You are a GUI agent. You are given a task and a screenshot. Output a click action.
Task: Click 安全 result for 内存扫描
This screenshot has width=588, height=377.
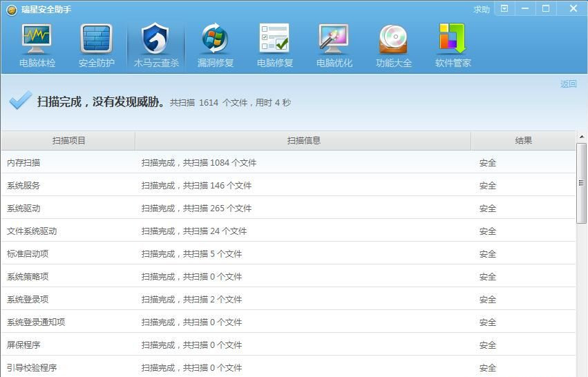[488, 163]
